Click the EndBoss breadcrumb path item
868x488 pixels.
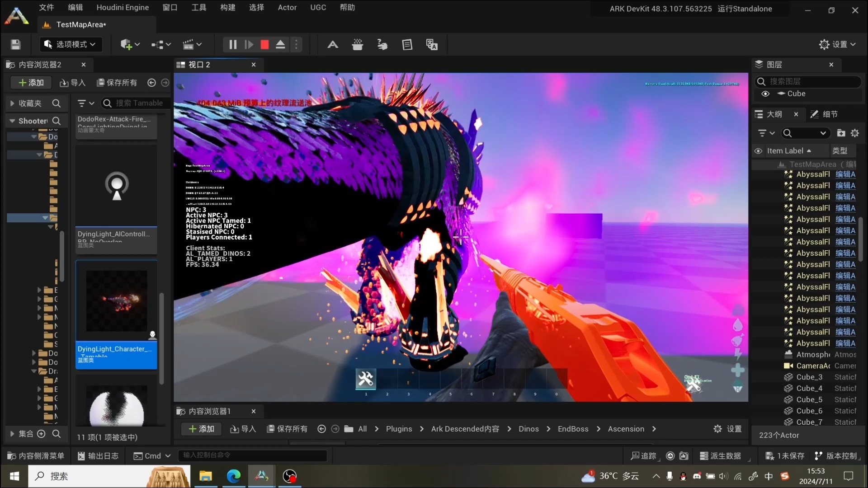coord(573,428)
